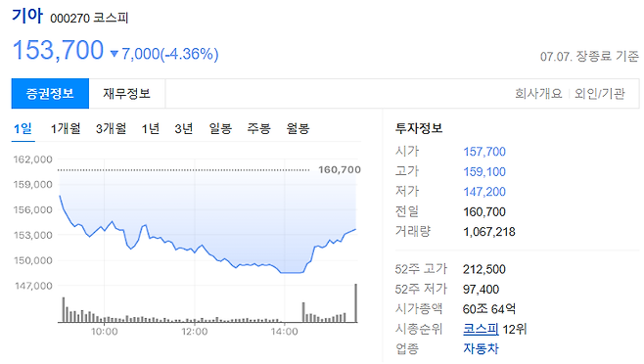Select the 3년 chart period
Viewport: 644px width, 364px height.
[x=184, y=129]
